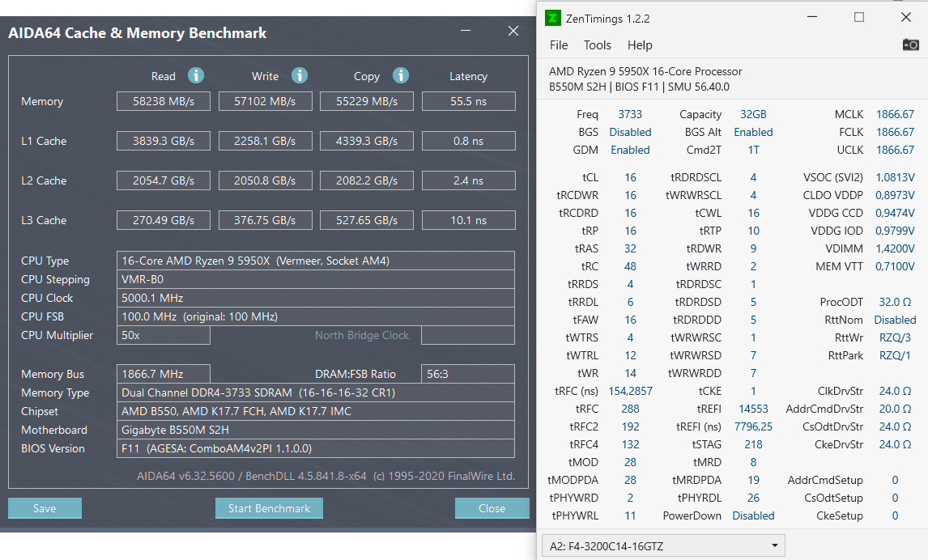Click the CPU Stepping field VMR-B0
Viewport: 928px width, 560px height.
pyautogui.click(x=316, y=279)
